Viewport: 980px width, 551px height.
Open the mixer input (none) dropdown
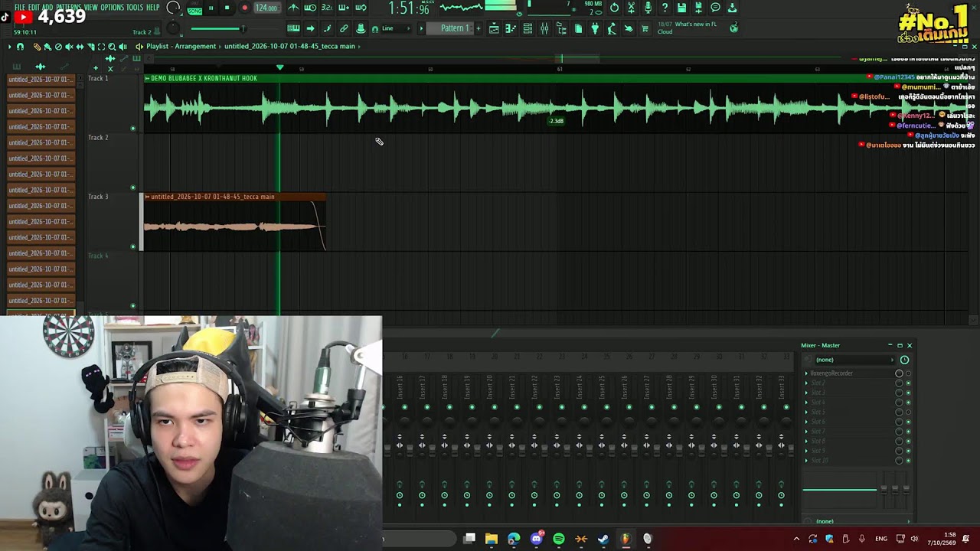(854, 360)
